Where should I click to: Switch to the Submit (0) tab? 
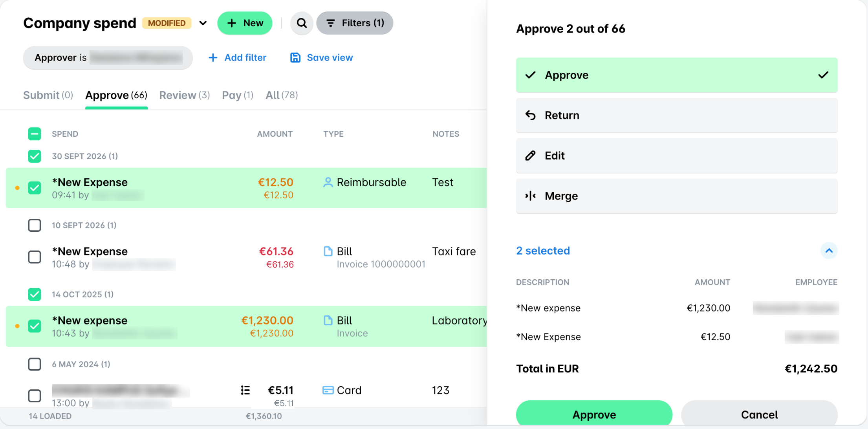point(48,95)
